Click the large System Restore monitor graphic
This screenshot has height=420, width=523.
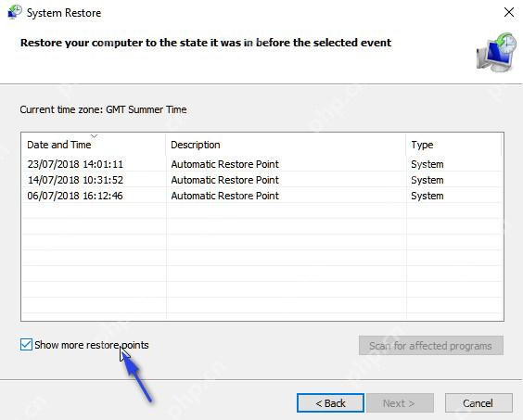click(x=496, y=52)
